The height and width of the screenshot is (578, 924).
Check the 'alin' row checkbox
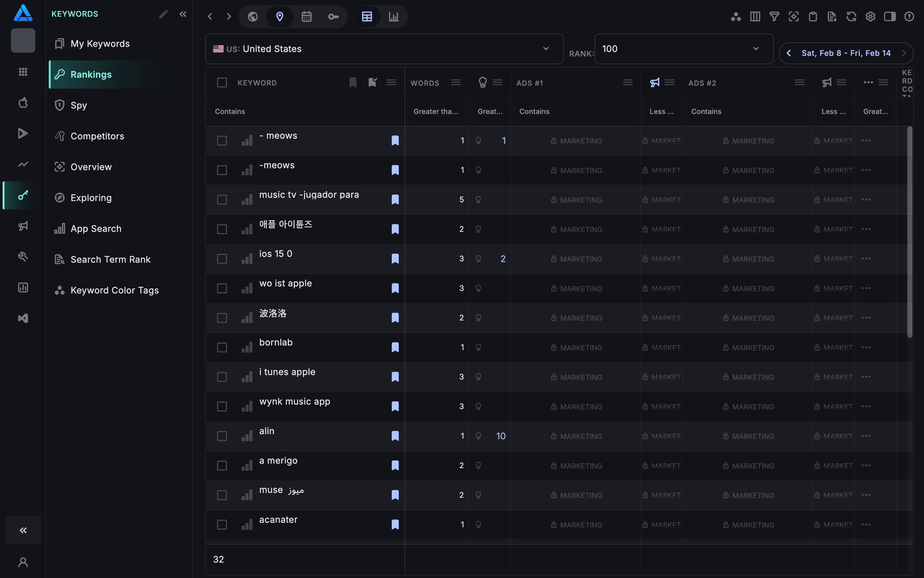click(222, 436)
